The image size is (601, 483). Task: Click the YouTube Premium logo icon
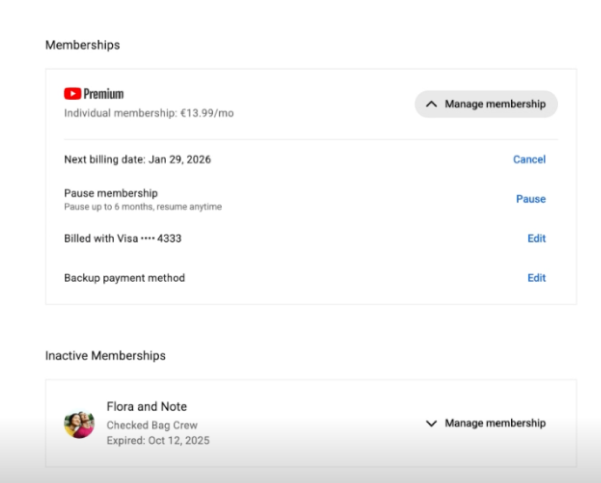tap(72, 94)
